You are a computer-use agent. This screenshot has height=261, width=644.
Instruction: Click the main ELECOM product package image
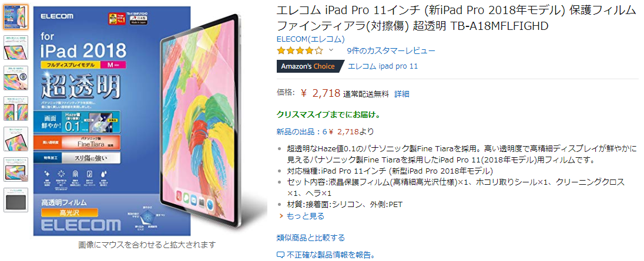click(x=150, y=121)
